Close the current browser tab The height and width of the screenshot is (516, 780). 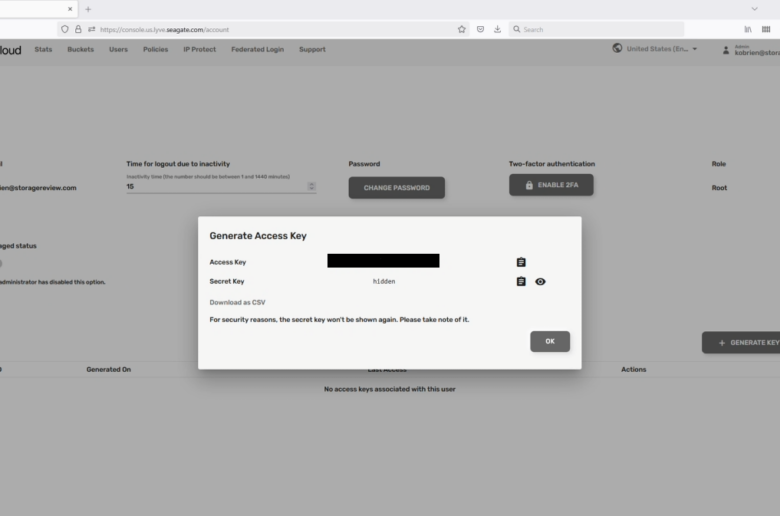70,9
